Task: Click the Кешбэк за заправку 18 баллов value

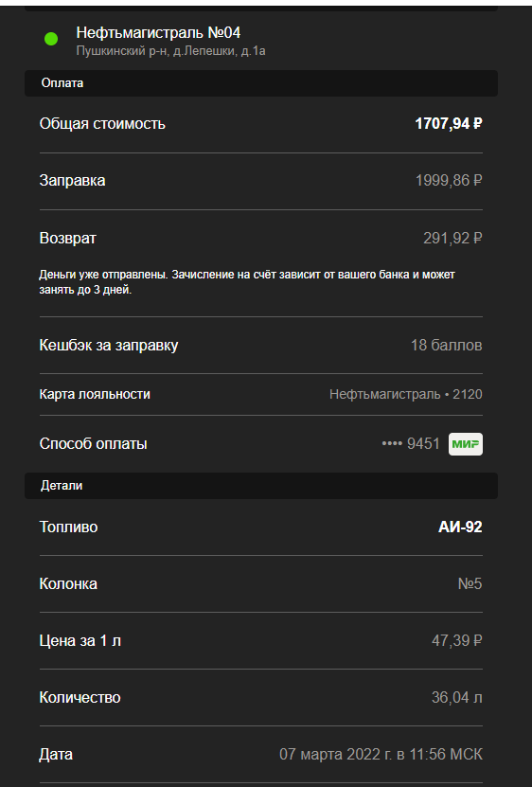Action: tap(446, 346)
